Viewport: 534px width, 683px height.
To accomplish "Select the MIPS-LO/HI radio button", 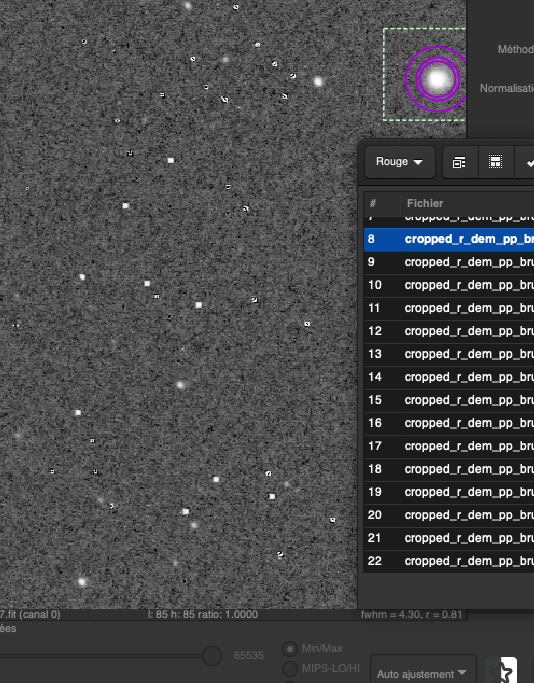I will (x=290, y=668).
